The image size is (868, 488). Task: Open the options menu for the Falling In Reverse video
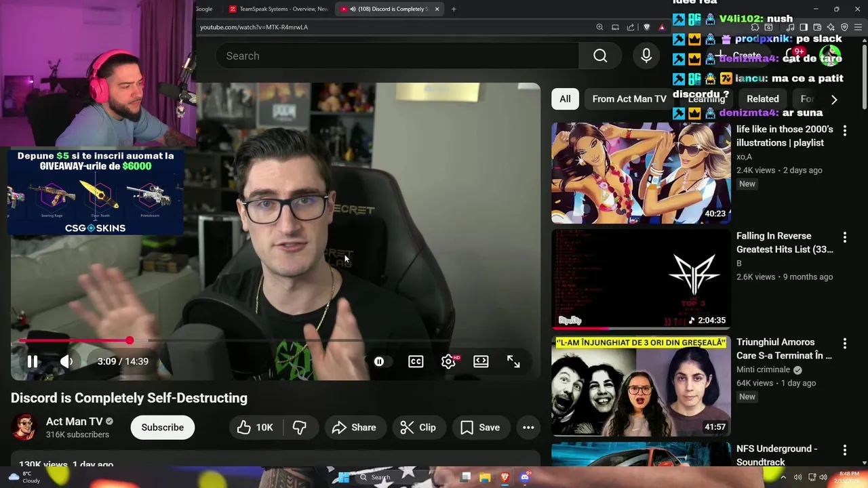click(x=845, y=237)
